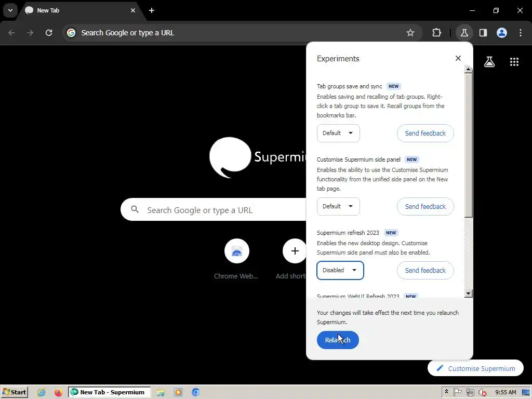Click the Experiments scrollbar thumb
Image resolution: width=532 pixels, height=399 pixels.
[x=469, y=145]
